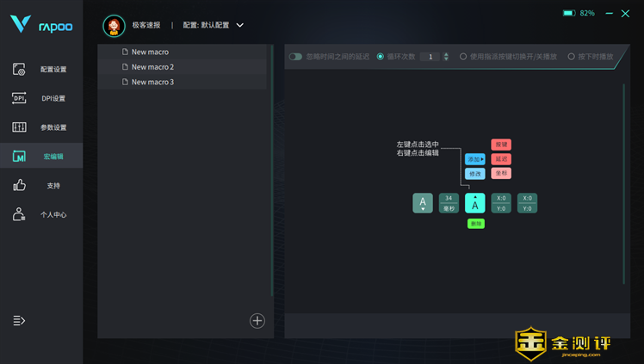The height and width of the screenshot is (364, 644).
Task: Click the green 删除 button
Action: [475, 224]
